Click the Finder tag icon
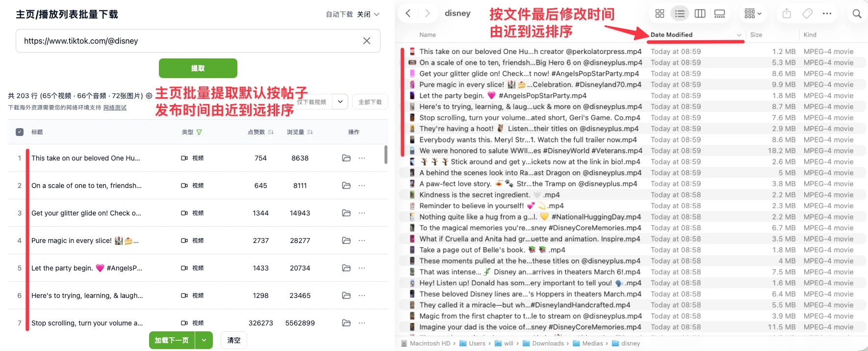Viewport: 868px width, 351px height. point(807,14)
